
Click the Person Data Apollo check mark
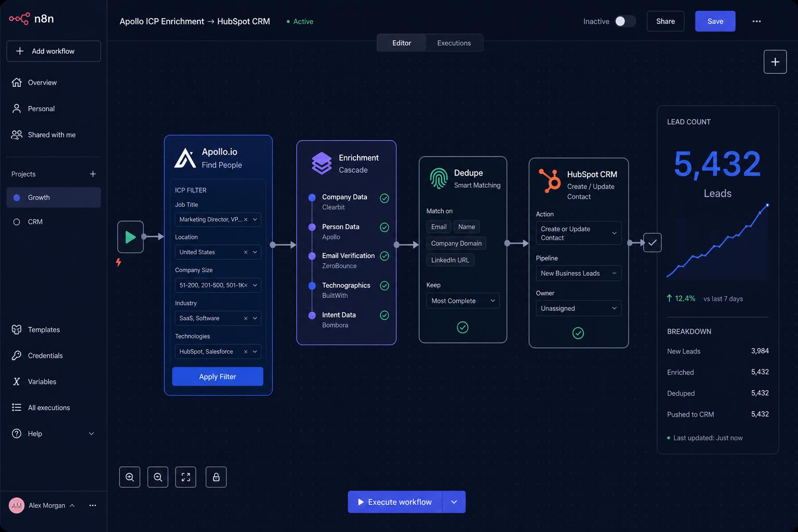[x=384, y=227]
